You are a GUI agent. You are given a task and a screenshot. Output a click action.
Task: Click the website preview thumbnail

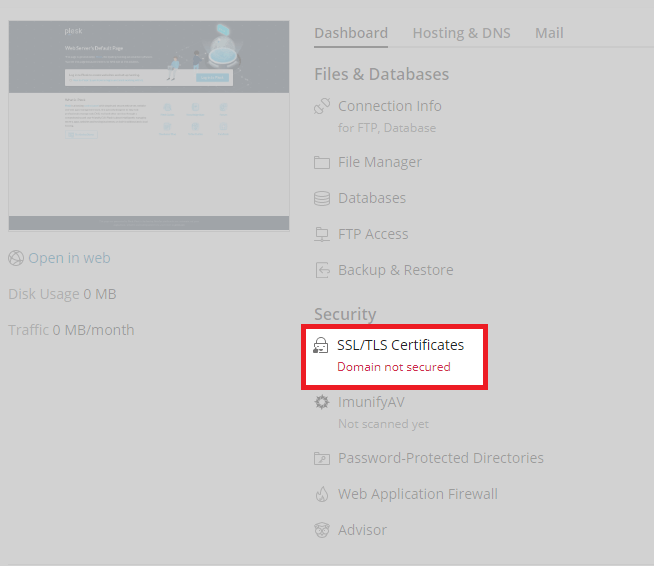149,126
